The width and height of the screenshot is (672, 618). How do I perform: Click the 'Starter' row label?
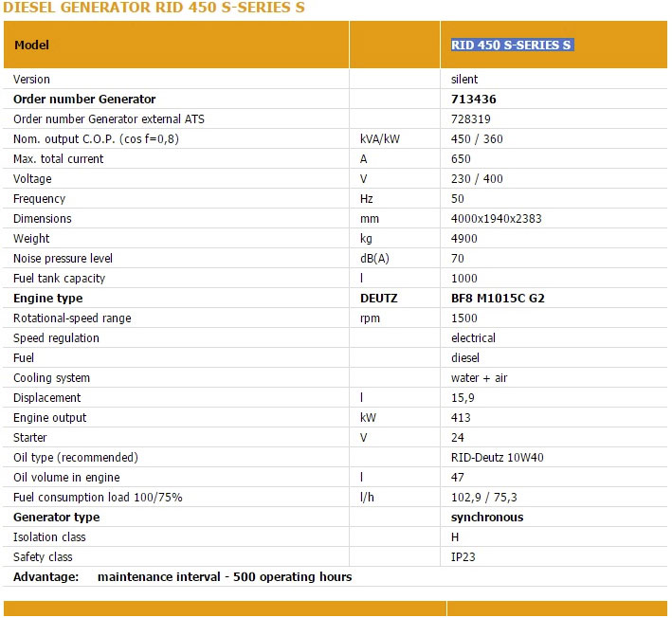[x=30, y=438]
